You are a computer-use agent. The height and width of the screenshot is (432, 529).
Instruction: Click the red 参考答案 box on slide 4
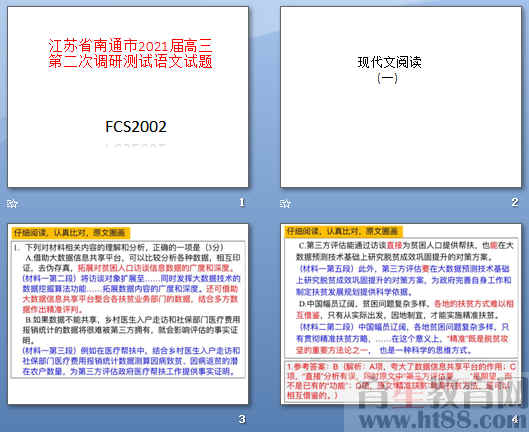coord(401,381)
